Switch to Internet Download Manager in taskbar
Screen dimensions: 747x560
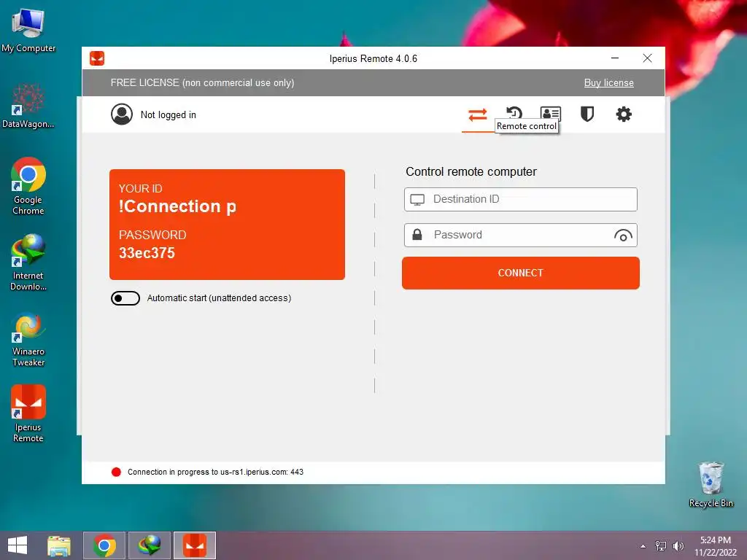150,545
